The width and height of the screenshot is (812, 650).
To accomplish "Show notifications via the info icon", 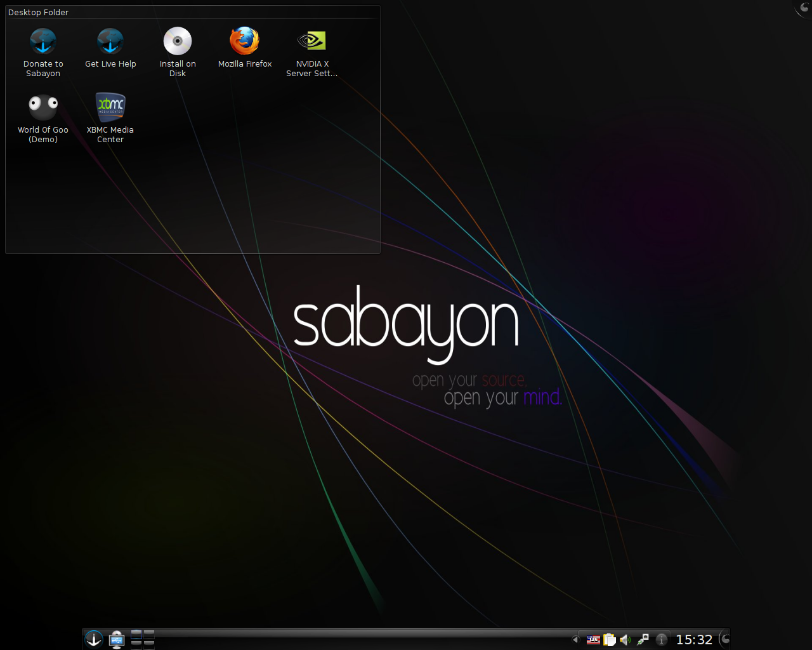I will click(x=661, y=640).
